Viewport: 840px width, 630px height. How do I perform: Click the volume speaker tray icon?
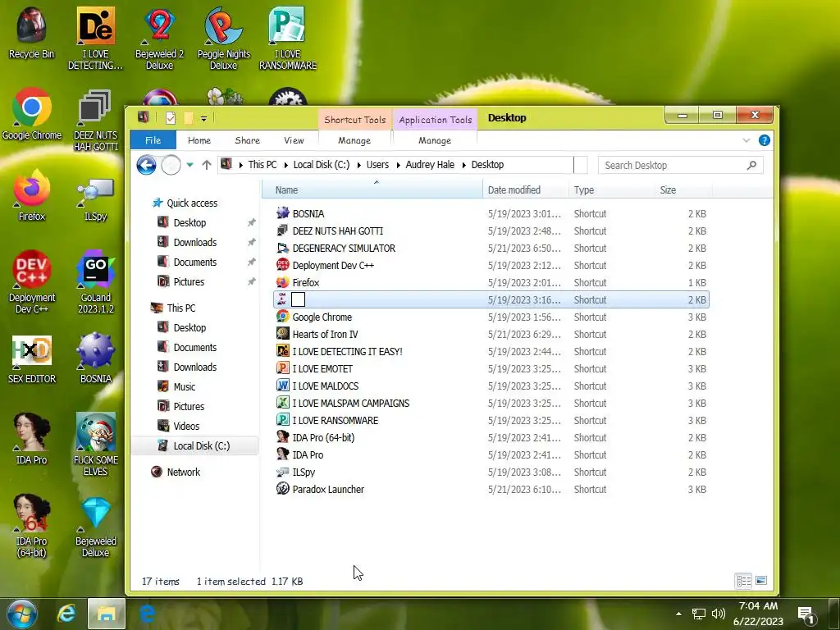(x=718, y=614)
